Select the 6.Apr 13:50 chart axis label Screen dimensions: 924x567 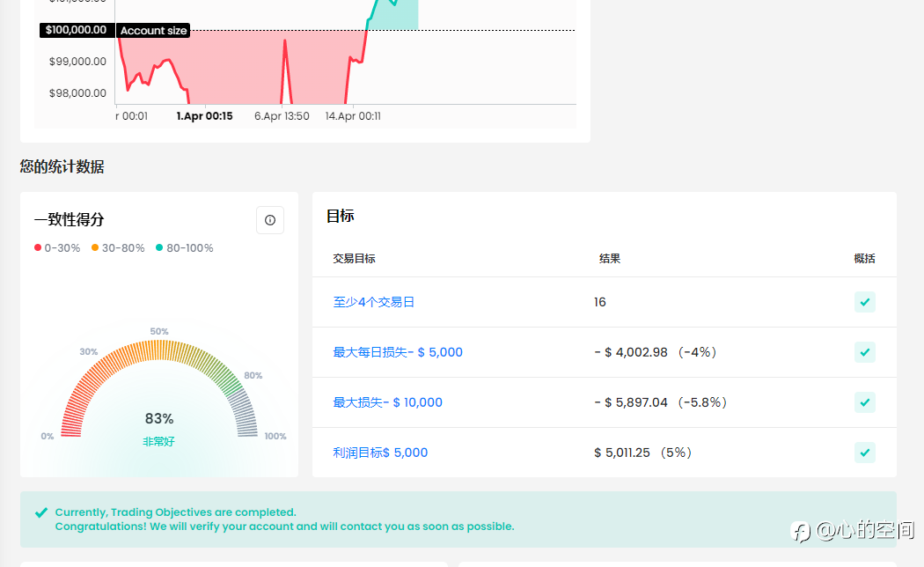(282, 116)
